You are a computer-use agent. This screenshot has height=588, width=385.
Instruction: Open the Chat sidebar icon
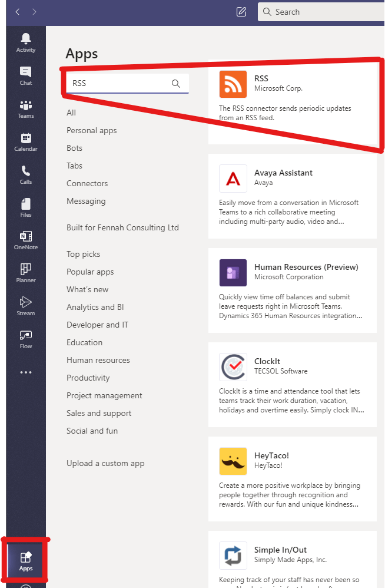(x=26, y=75)
